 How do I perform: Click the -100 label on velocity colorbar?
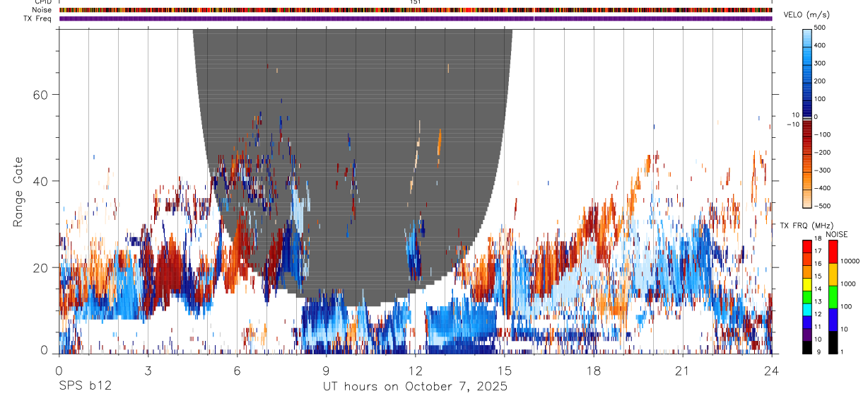click(821, 134)
